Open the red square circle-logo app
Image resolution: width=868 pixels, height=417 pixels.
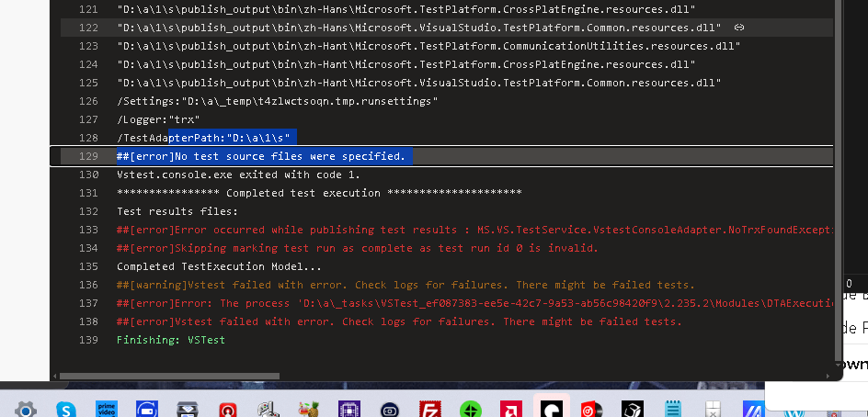click(227, 410)
